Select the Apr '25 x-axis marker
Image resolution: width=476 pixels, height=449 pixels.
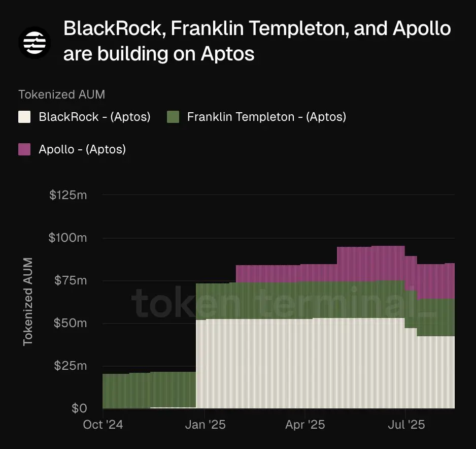305,425
